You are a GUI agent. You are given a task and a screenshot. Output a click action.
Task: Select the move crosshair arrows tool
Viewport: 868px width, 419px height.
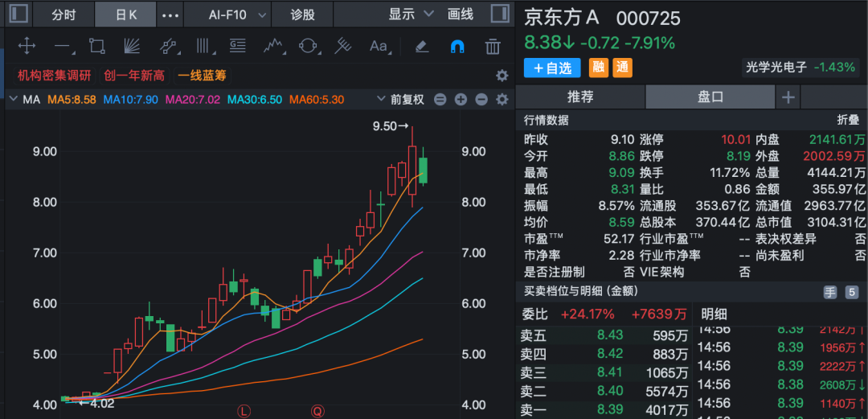pyautogui.click(x=27, y=46)
